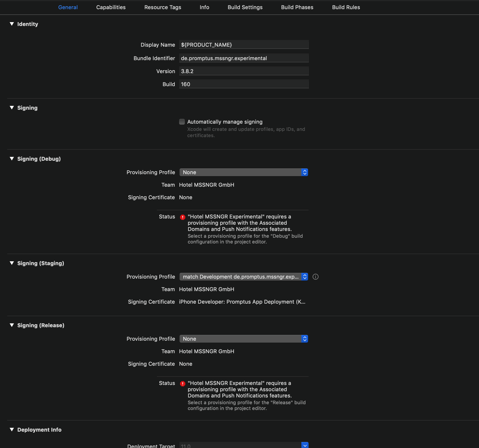The image size is (479, 448).
Task: Click the Debug status error icon
Action: coord(183,217)
